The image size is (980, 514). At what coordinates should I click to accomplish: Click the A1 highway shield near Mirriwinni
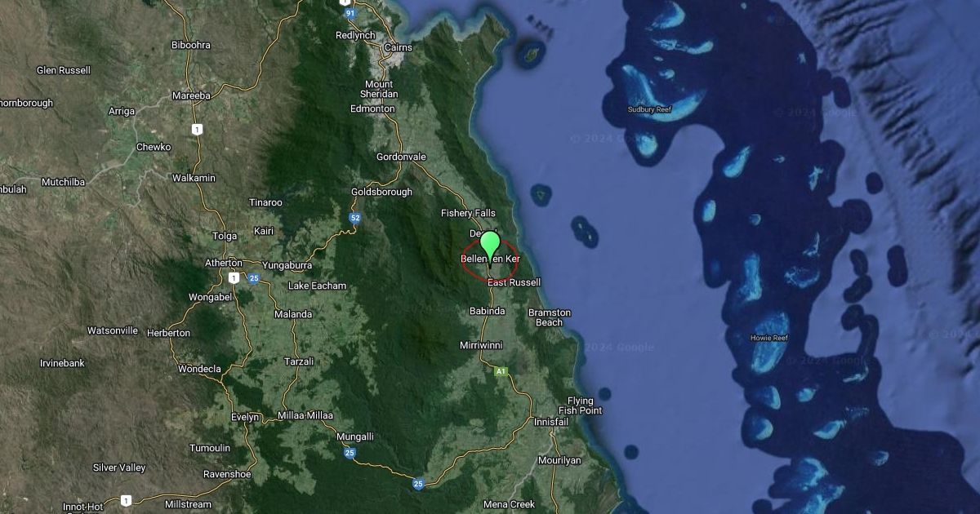tap(501, 371)
